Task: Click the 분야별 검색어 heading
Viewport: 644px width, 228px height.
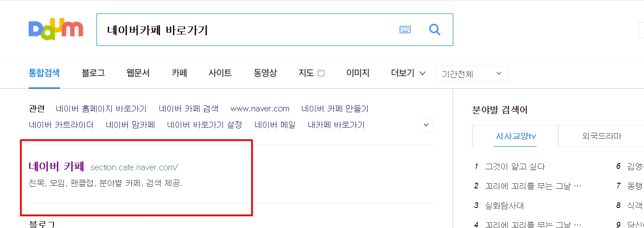Action: tap(500, 110)
